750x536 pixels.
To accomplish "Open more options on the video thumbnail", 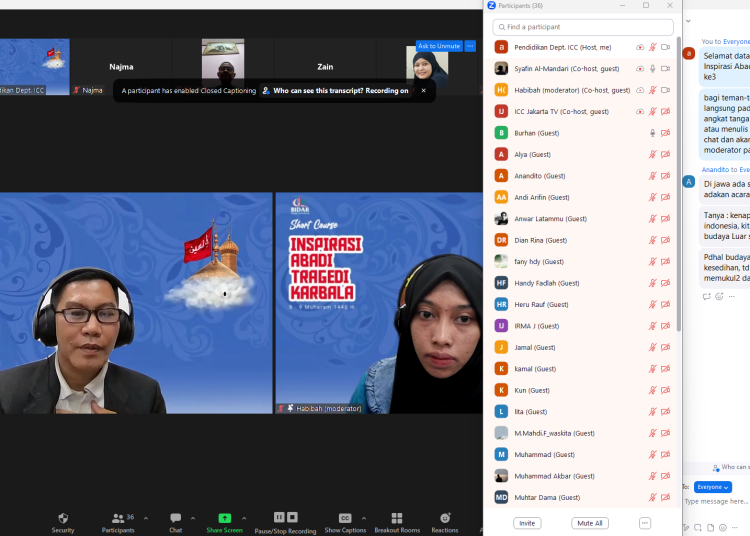I will [470, 46].
